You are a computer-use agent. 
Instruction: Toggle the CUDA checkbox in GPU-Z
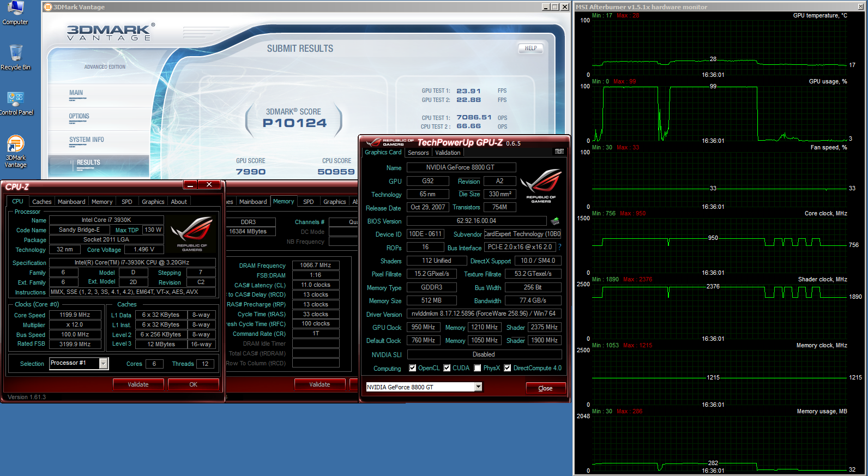coord(447,368)
